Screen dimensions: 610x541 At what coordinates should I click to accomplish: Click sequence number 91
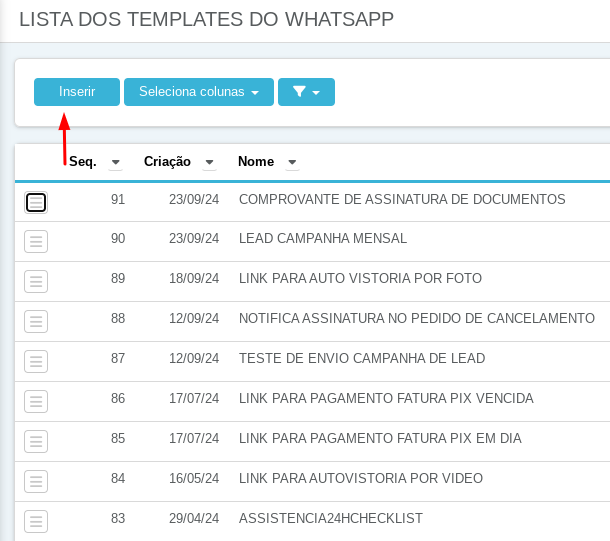118,199
